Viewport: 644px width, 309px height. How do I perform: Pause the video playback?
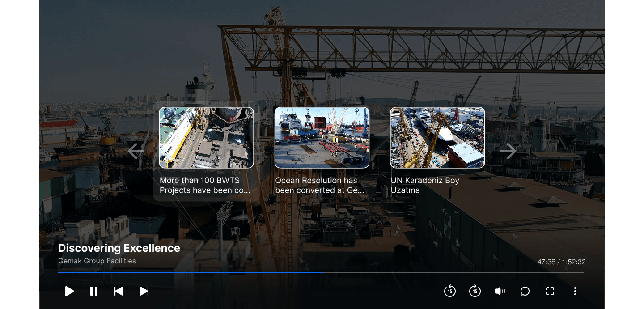94,291
